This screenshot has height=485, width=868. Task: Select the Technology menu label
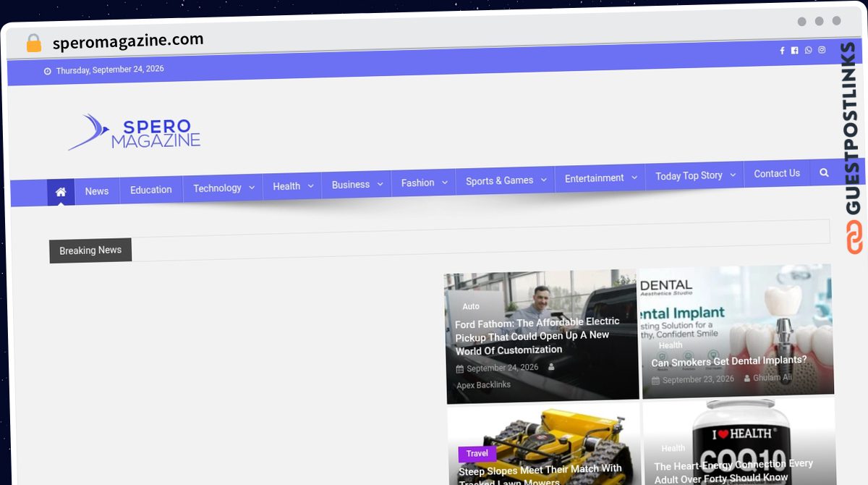click(217, 188)
